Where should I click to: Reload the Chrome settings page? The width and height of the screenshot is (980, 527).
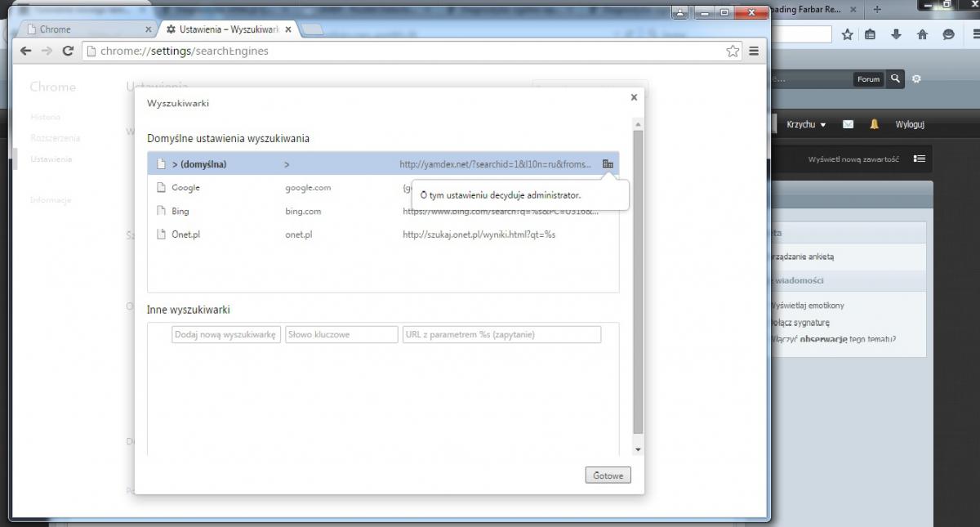coord(69,51)
